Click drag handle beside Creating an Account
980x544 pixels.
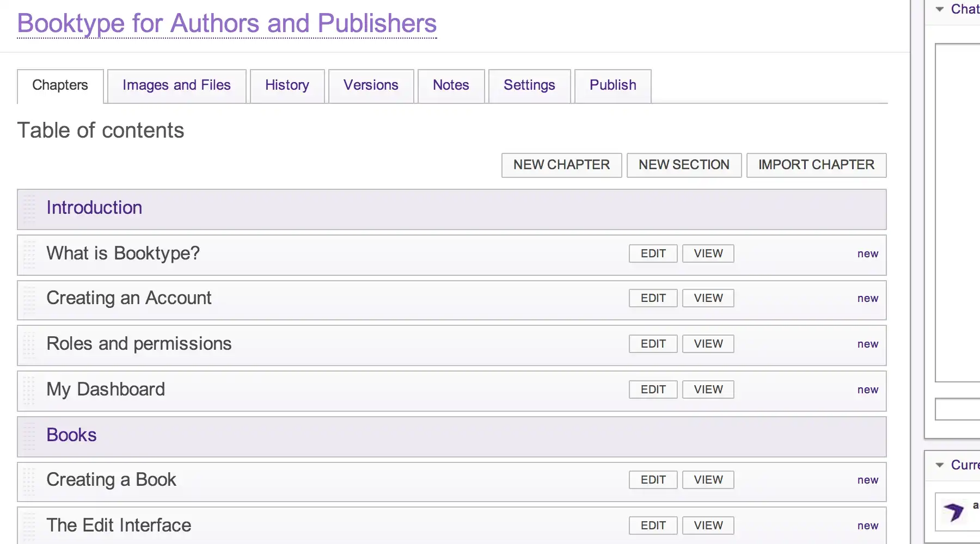coord(29,300)
